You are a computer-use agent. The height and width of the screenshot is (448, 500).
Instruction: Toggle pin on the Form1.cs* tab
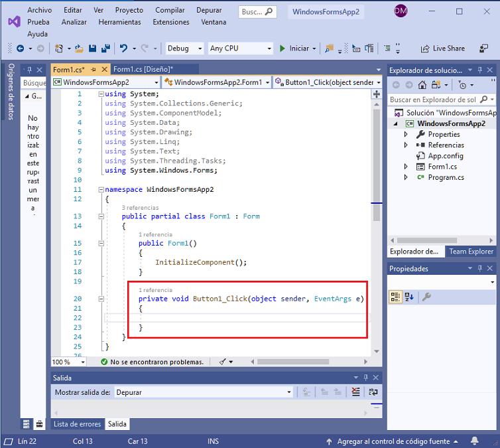tap(93, 69)
